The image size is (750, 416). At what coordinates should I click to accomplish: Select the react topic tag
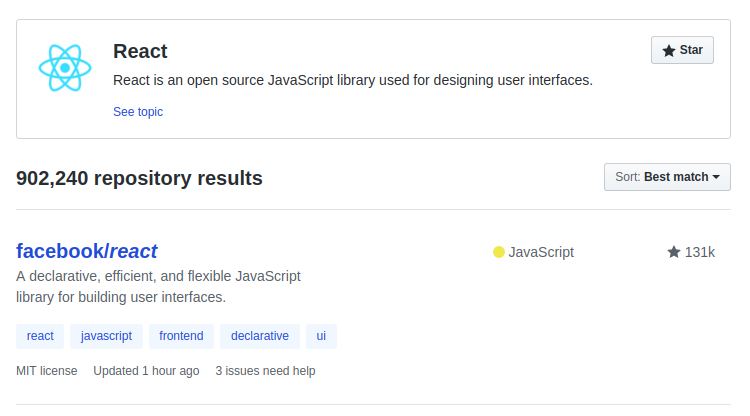[40, 336]
